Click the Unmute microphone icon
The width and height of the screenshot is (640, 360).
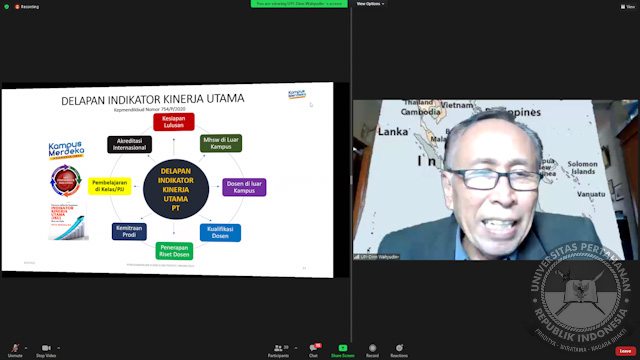pos(15,348)
